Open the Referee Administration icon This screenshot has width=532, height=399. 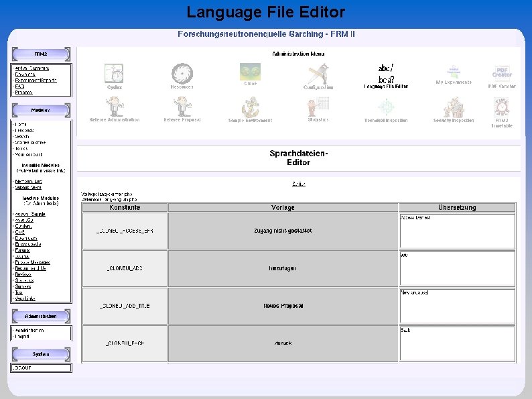[x=115, y=107]
